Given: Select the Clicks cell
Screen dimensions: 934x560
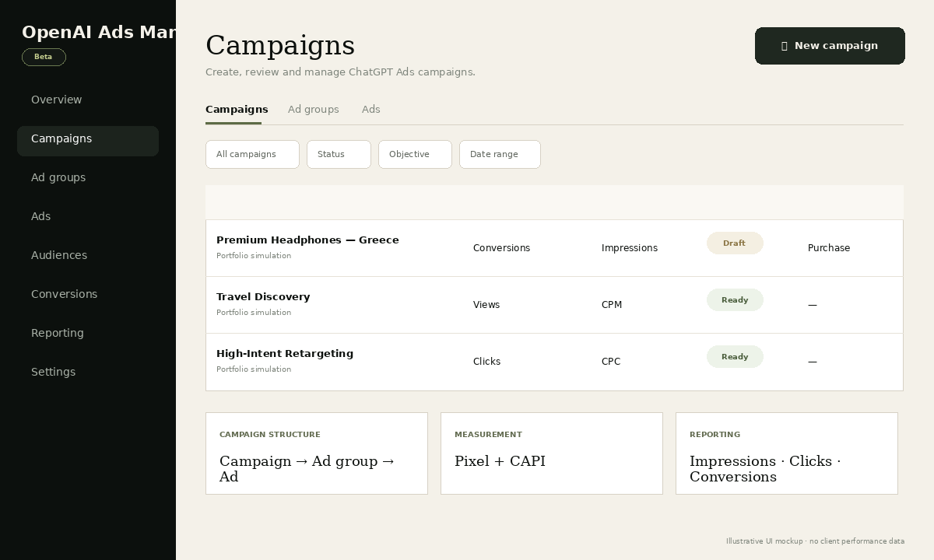Looking at the screenshot, I should point(486,362).
